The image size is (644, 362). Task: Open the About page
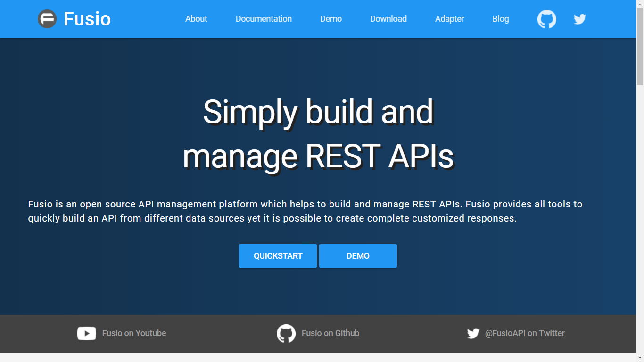(196, 19)
